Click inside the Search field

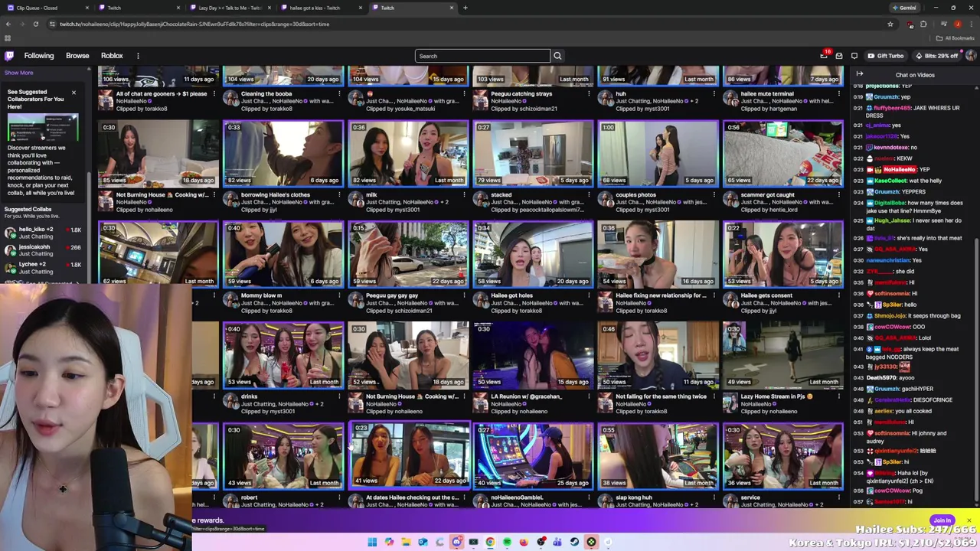482,56
